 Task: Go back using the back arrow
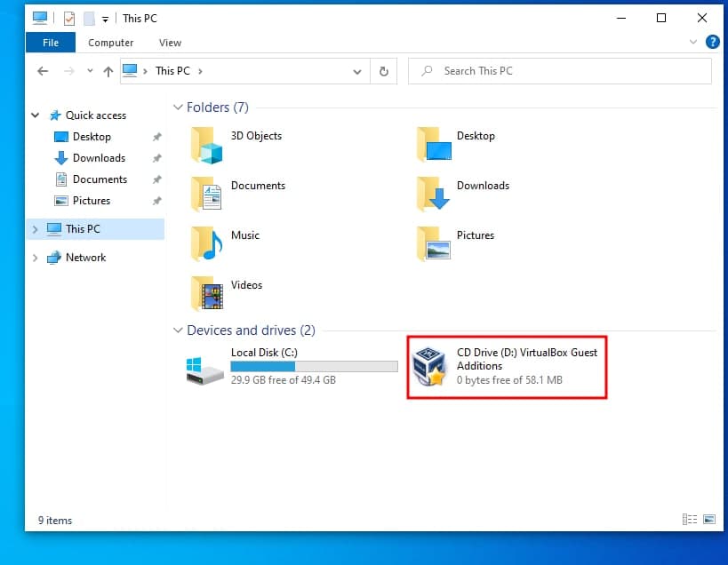pos(43,71)
